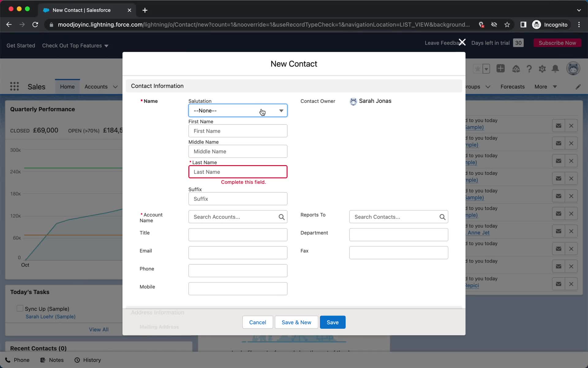
Task: Open Chrome tab search chevron
Action: [x=579, y=10]
